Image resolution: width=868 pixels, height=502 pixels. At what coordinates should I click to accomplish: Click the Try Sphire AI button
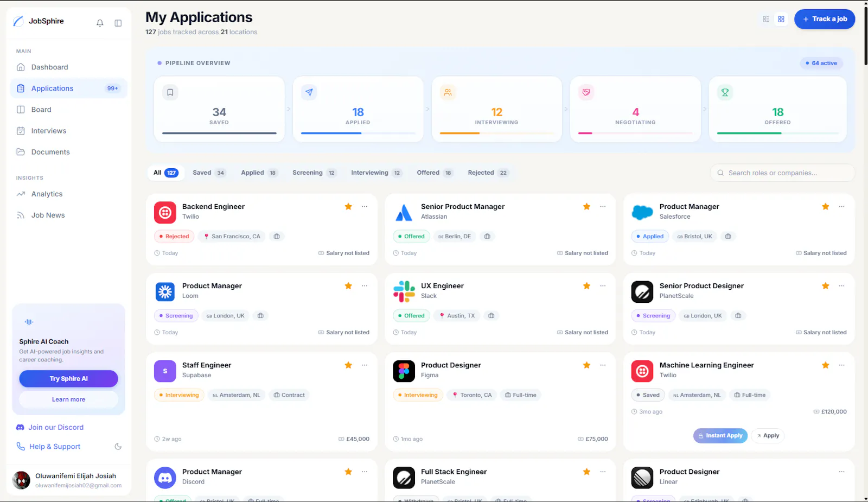pos(68,379)
